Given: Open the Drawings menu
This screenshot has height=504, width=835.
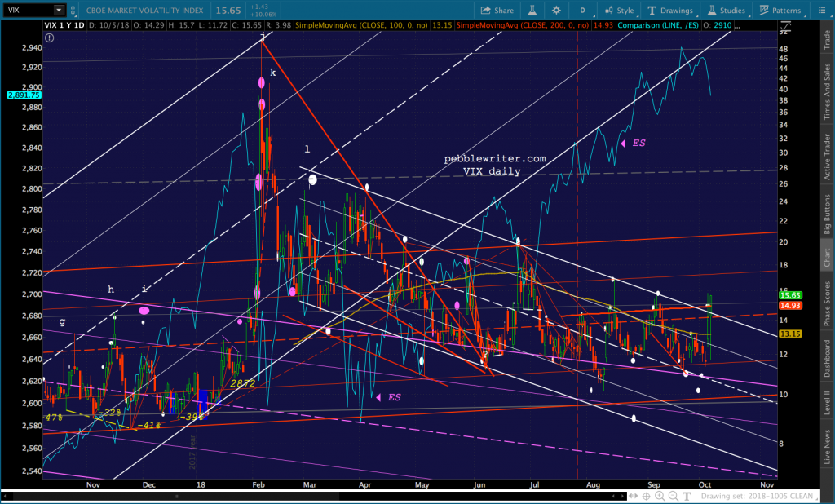Looking at the screenshot, I should click(670, 10).
